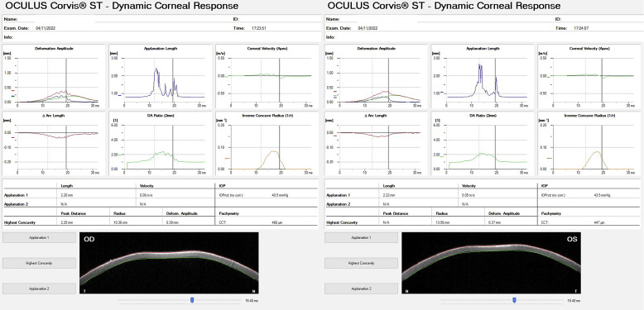The height and width of the screenshot is (310, 644).
Task: Select the Peak Distance value 2.25 mm
Action: click(66, 222)
